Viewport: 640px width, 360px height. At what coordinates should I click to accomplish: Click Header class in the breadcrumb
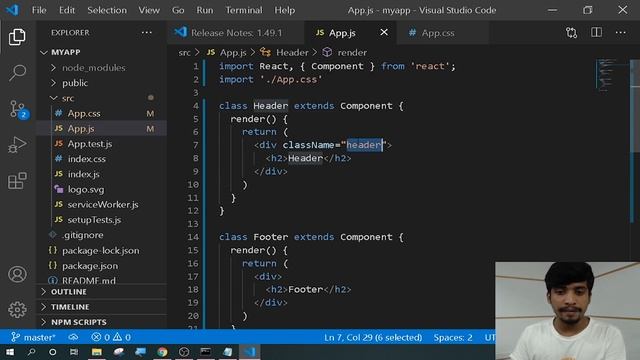pos(292,53)
